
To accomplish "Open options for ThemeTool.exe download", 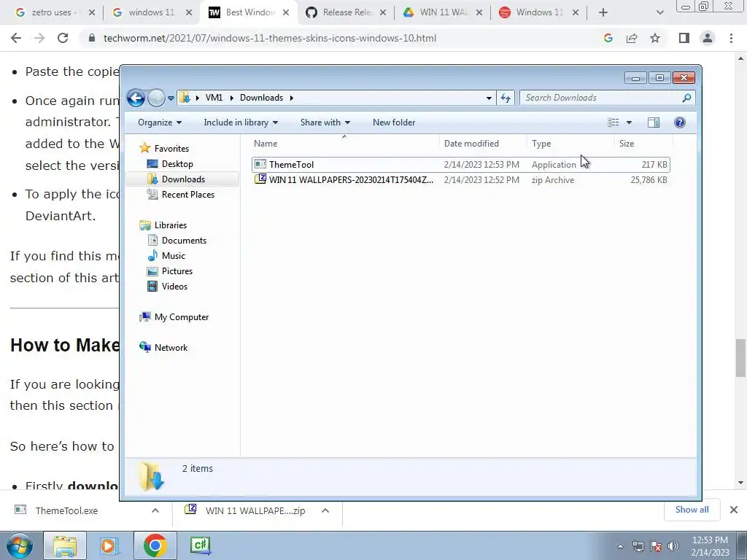I will point(155,510).
